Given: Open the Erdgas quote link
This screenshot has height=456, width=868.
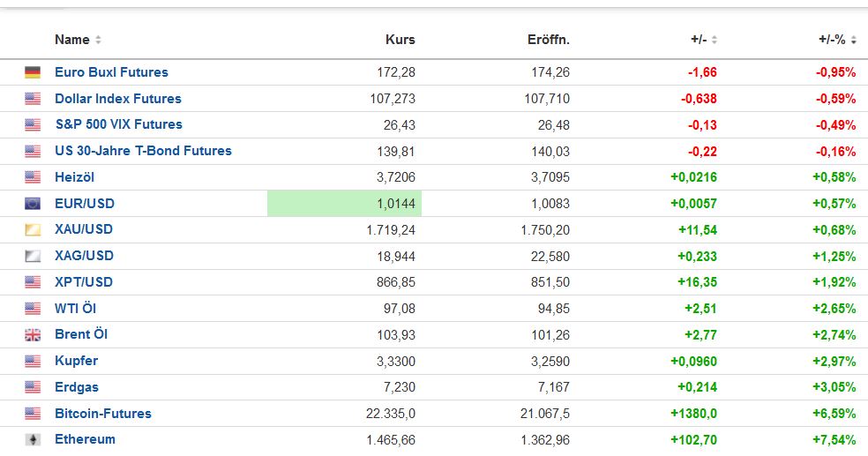Looking at the screenshot, I should (77, 387).
